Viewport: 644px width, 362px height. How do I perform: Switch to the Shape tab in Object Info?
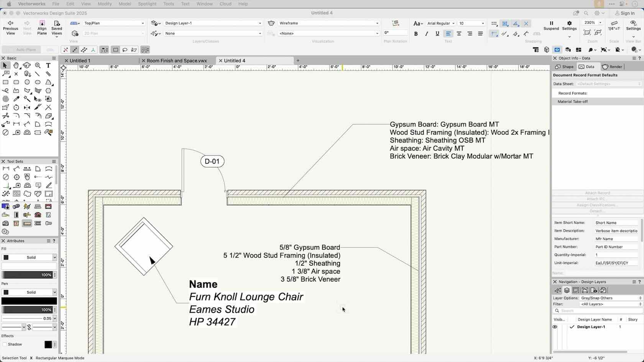point(564,67)
